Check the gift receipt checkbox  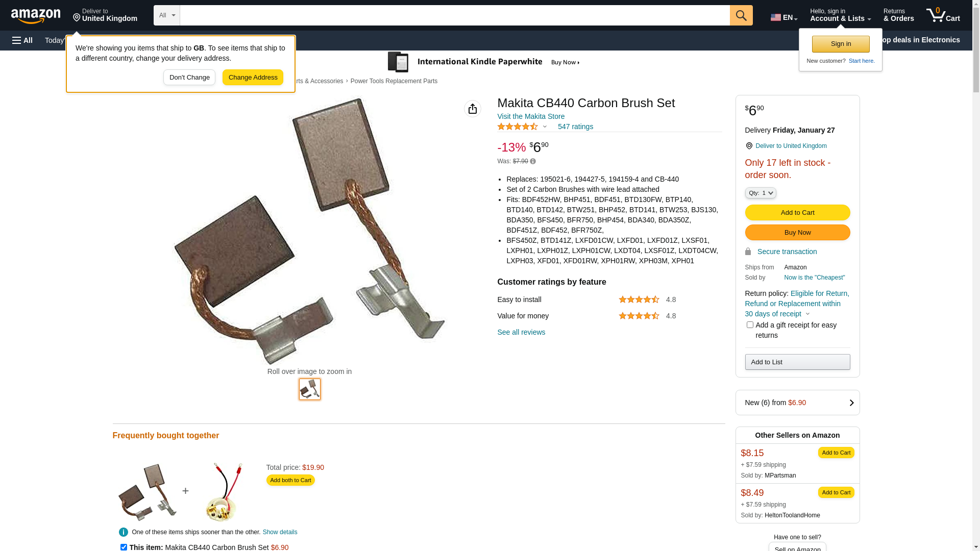pyautogui.click(x=750, y=325)
